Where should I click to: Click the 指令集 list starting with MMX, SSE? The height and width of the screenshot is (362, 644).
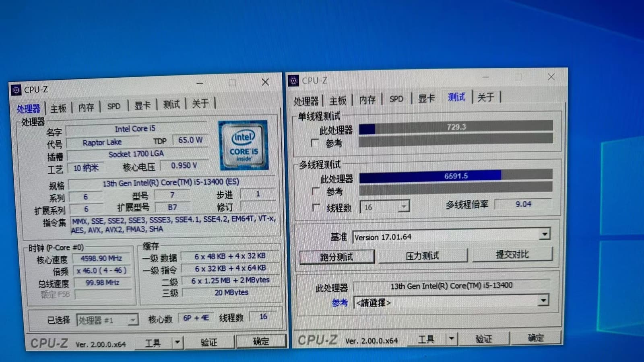(x=174, y=224)
